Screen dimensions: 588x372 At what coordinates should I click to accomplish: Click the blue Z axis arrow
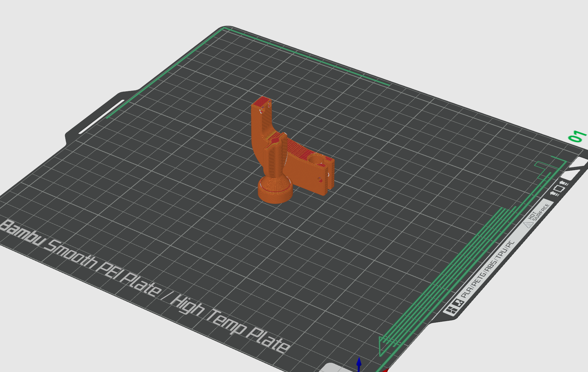pos(359,364)
